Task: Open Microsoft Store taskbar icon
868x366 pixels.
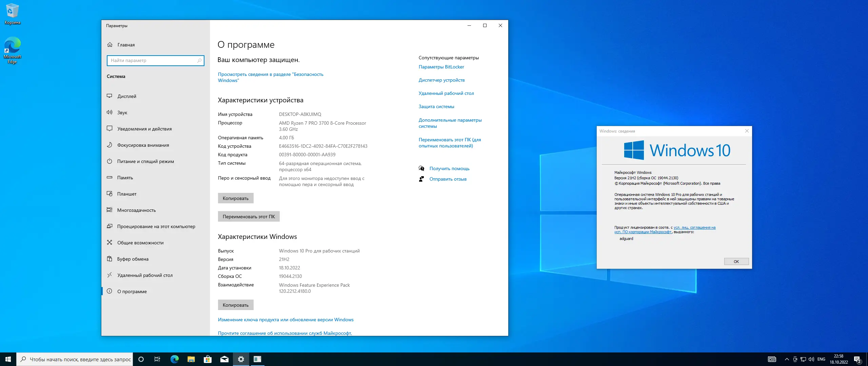Action: [208, 359]
